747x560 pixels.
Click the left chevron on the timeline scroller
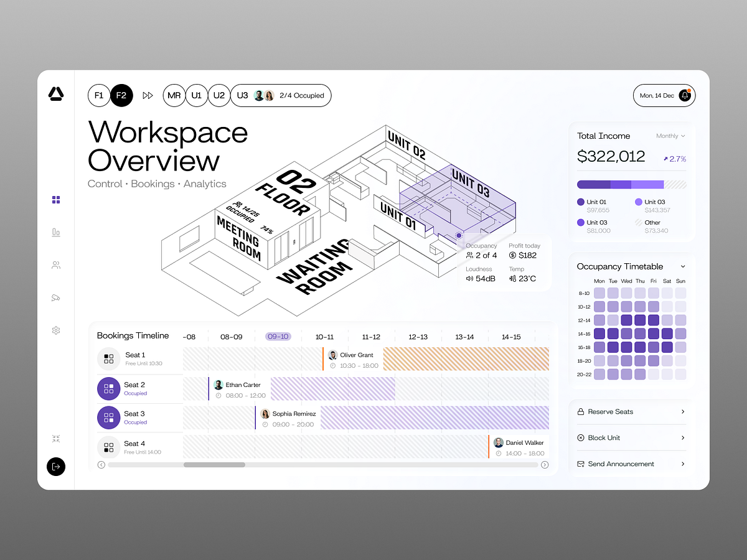[100, 464]
